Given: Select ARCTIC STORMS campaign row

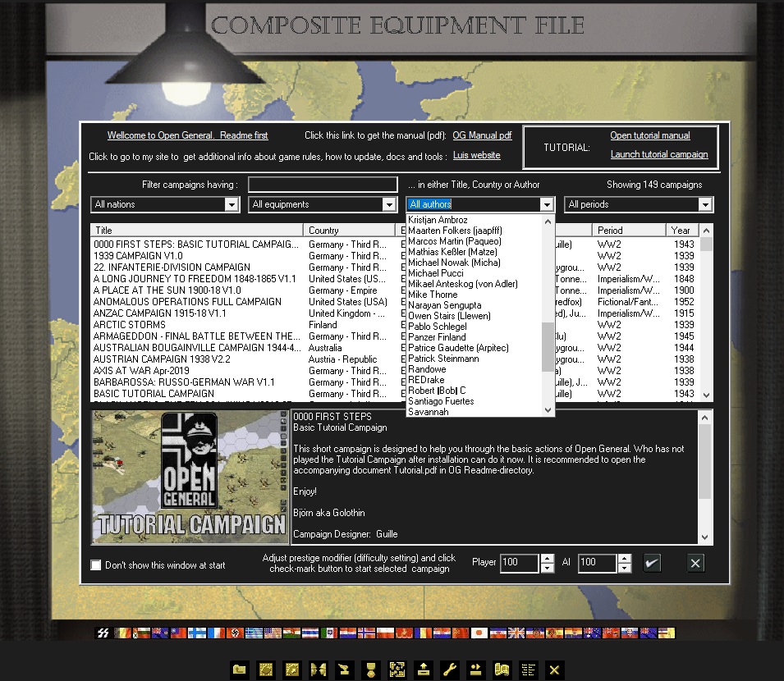Looking at the screenshot, I should (395, 325).
